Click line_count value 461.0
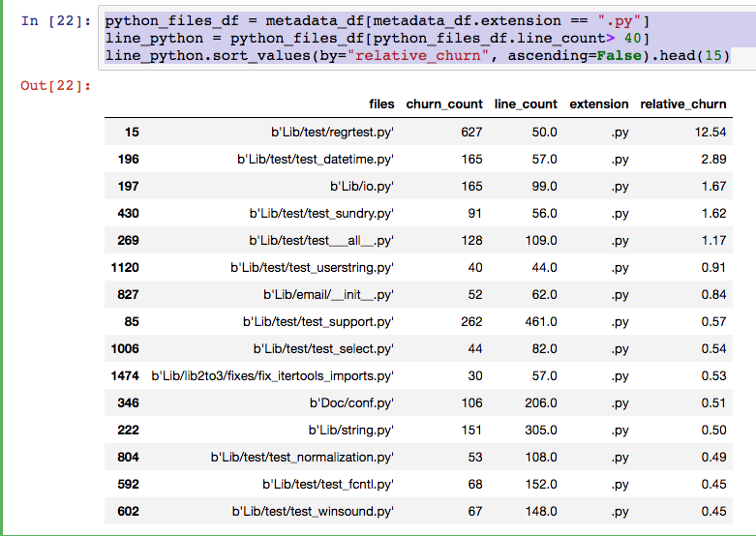Image resolution: width=756 pixels, height=536 pixels. [x=541, y=321]
